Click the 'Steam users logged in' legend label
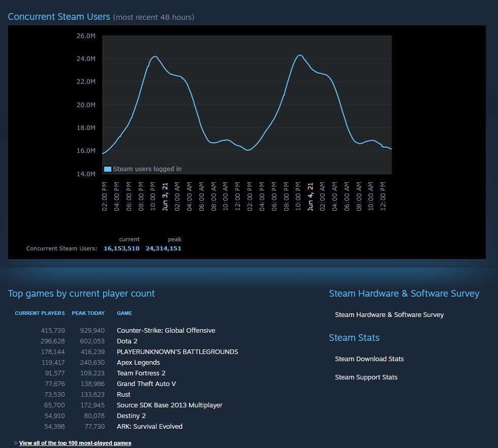This screenshot has height=448, width=498. point(147,169)
